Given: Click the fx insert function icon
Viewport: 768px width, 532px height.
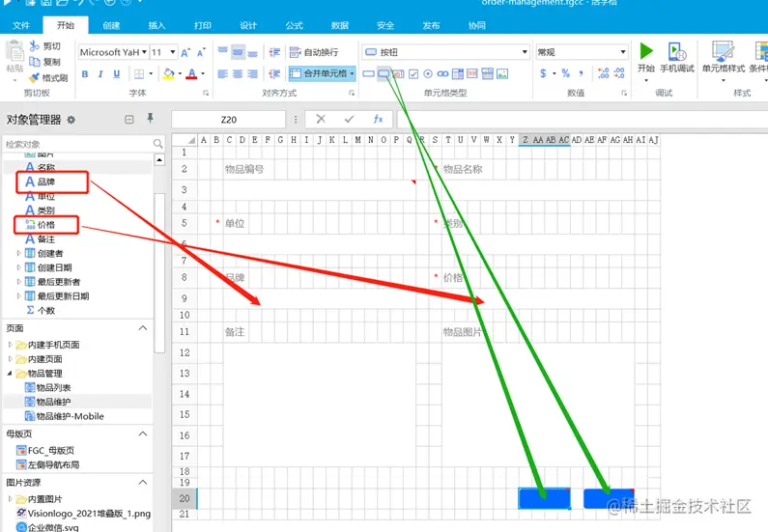Looking at the screenshot, I should coord(378,119).
